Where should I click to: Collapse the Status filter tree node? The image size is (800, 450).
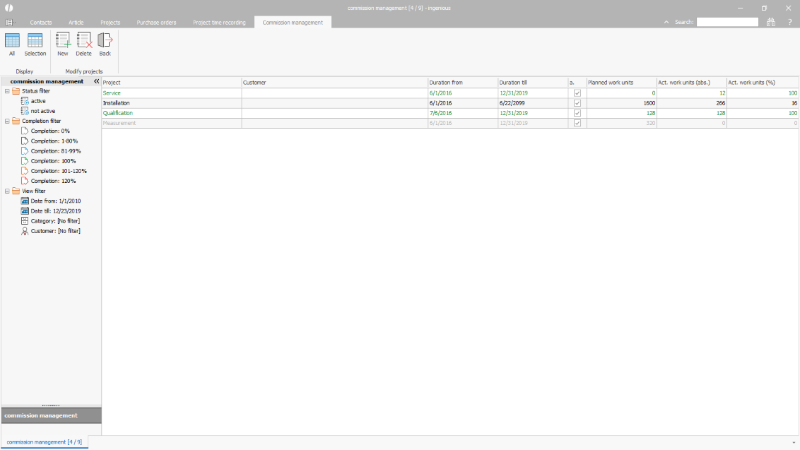pyautogui.click(x=7, y=91)
